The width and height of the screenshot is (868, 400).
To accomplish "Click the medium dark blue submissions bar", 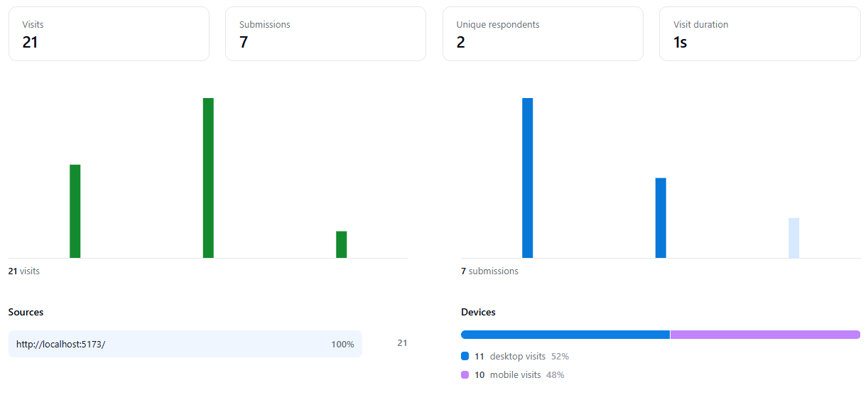I will (661, 218).
